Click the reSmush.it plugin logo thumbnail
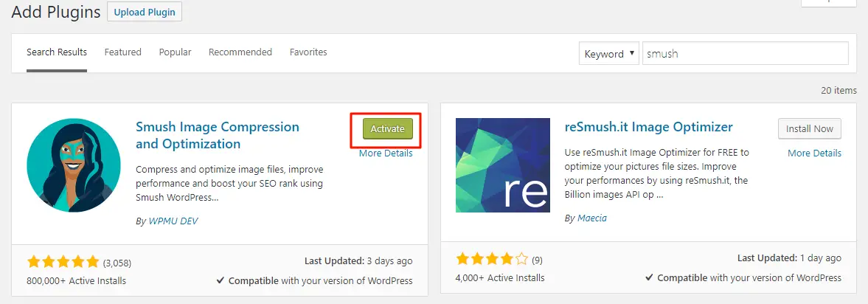 (x=503, y=165)
